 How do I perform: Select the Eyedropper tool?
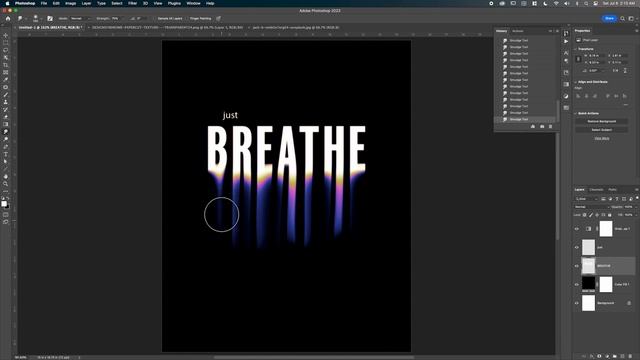click(x=6, y=80)
